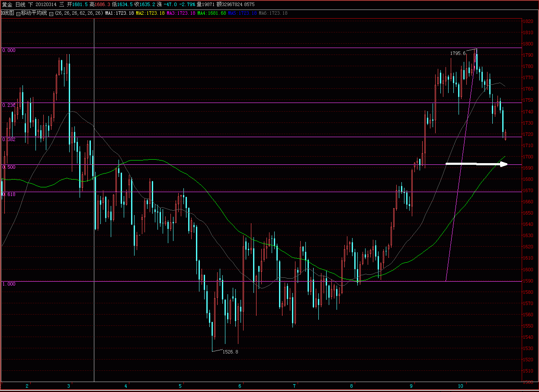Click the open price 1681.5
The image size is (539, 392).
tap(80, 4)
